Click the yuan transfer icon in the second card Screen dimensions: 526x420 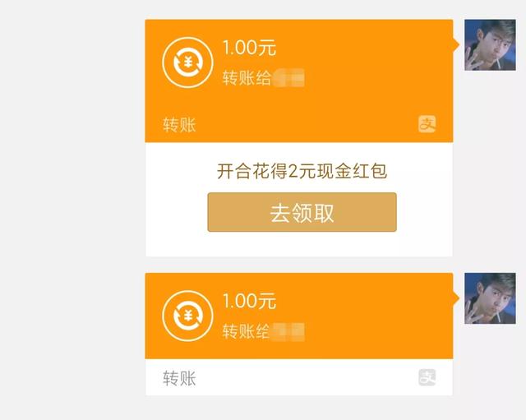click(x=187, y=316)
